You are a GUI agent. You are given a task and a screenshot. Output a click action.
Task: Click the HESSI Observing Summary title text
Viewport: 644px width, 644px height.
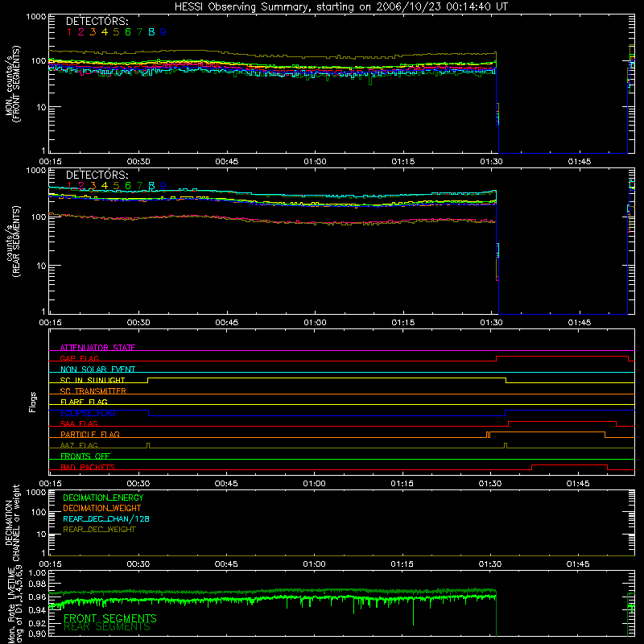341,7
